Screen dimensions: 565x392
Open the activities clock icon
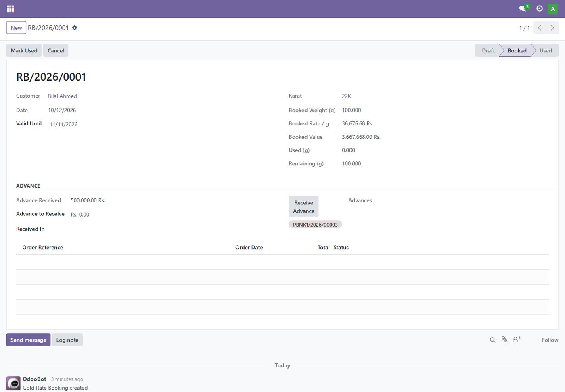point(540,8)
